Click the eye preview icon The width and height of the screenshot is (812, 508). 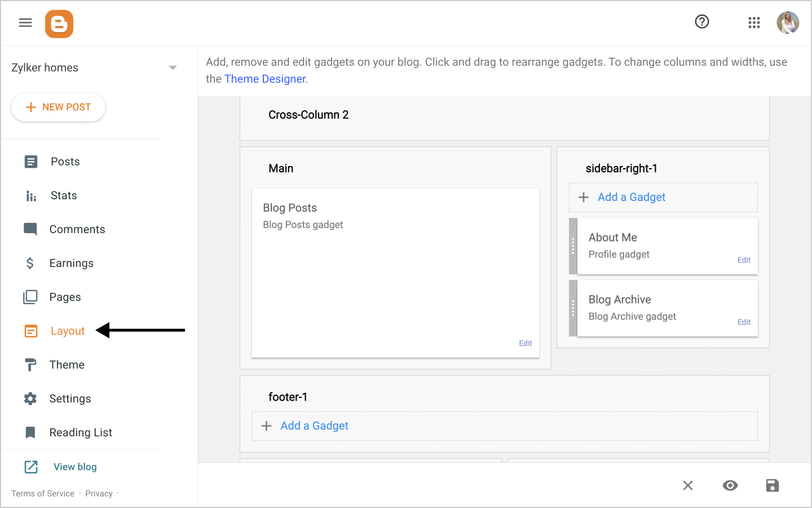pos(730,485)
